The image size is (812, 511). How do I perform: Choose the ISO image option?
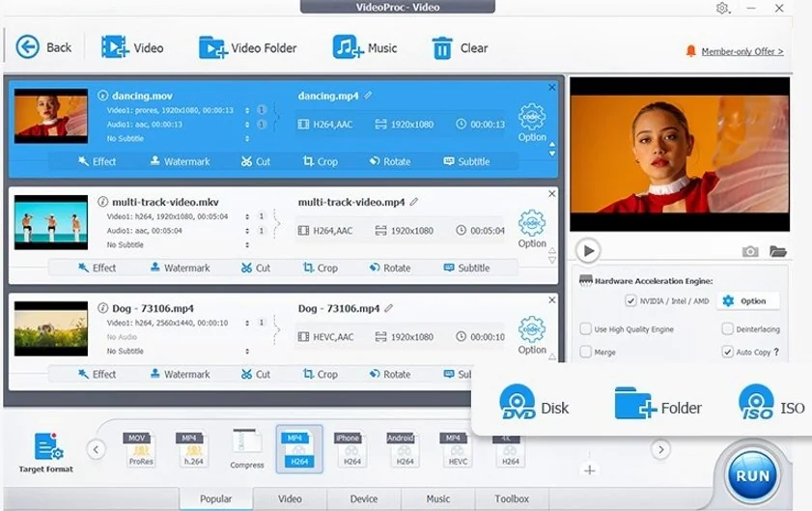771,403
